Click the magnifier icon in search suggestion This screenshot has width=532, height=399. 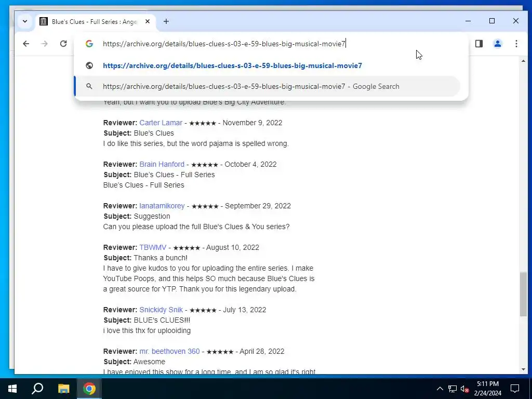coord(89,86)
